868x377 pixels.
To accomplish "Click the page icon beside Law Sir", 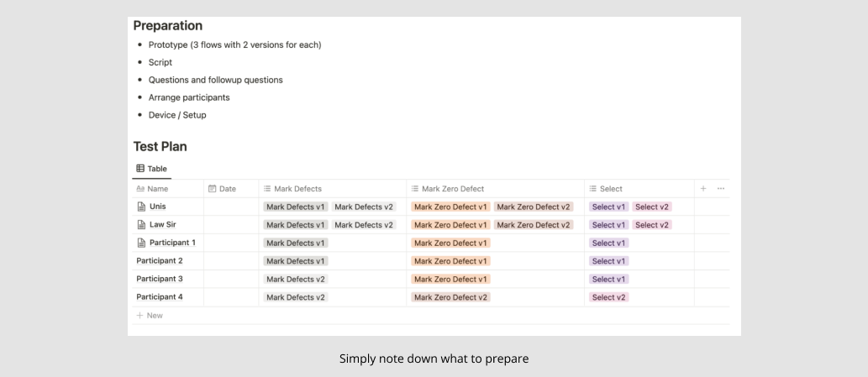I will tap(141, 224).
